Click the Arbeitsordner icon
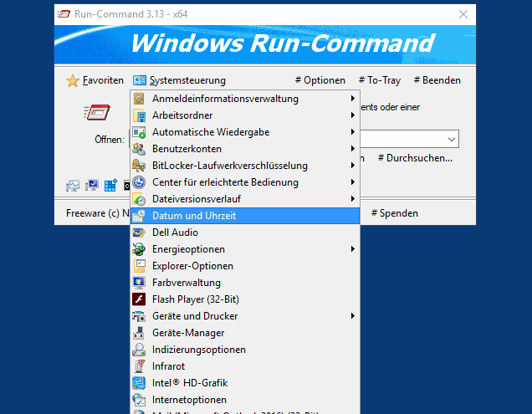The width and height of the screenshot is (532, 414). pos(139,115)
